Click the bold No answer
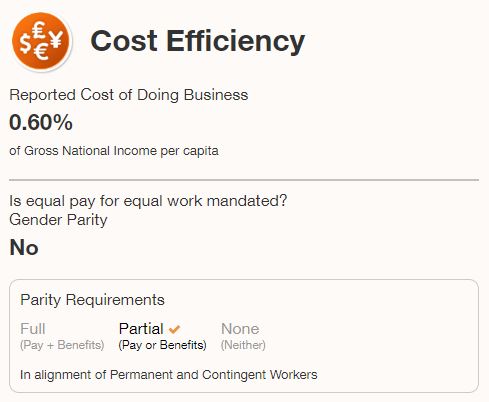Viewport: 489px width, 402px height. point(24,248)
